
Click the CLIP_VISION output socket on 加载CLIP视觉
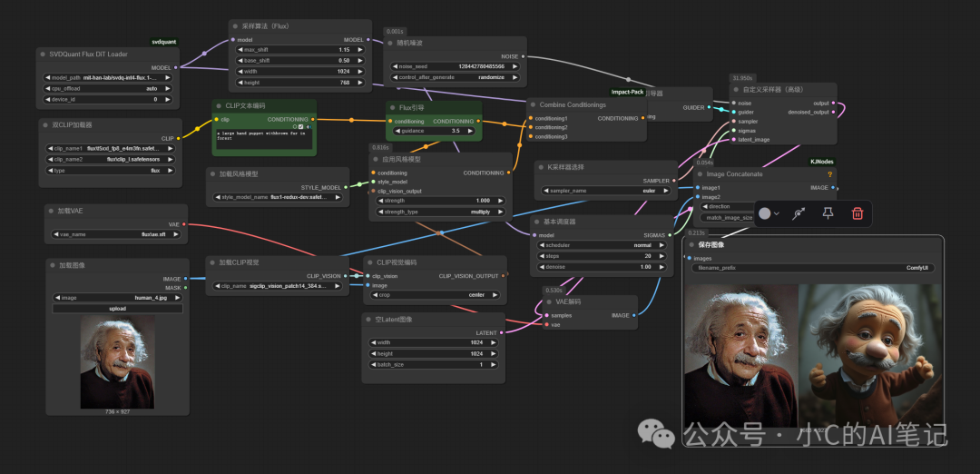click(x=346, y=275)
